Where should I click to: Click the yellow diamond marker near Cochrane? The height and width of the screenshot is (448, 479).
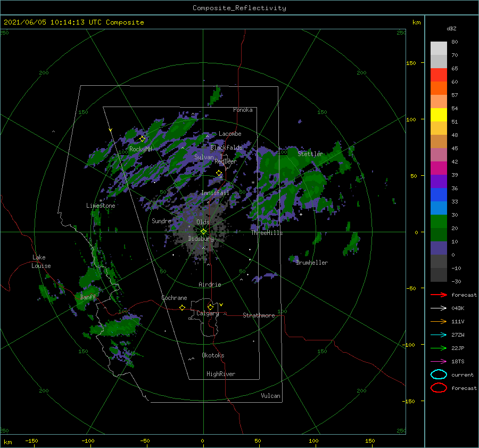182,307
